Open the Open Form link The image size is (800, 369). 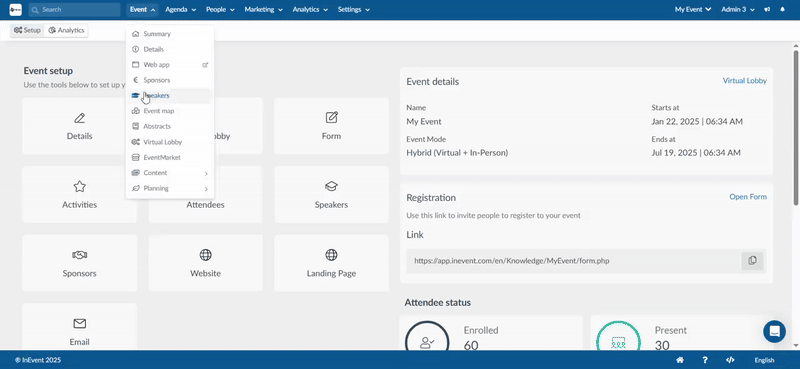click(748, 196)
